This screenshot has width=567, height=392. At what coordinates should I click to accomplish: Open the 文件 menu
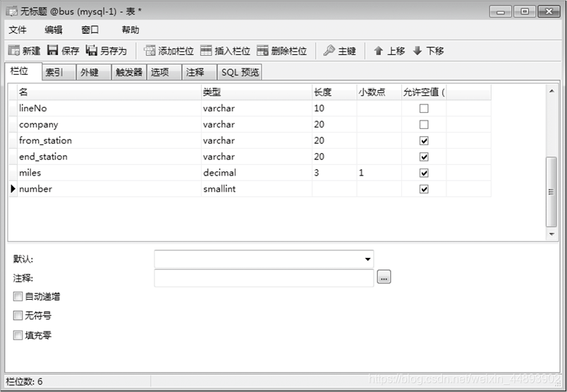pos(18,30)
